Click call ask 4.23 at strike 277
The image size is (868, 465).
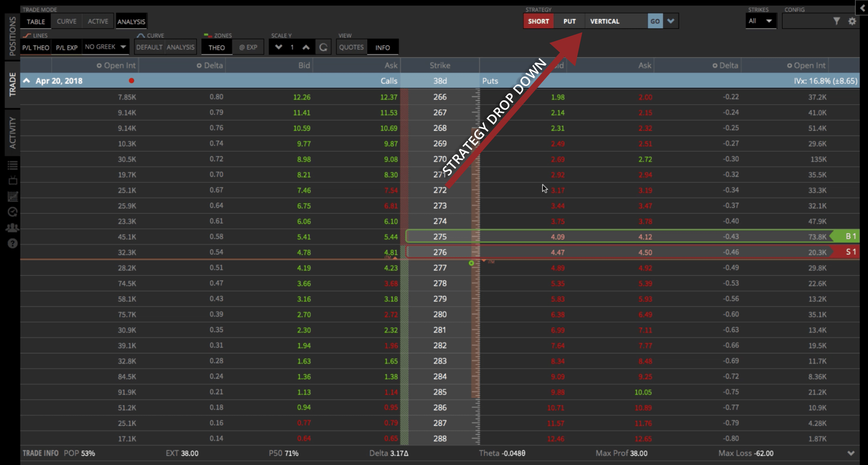(x=391, y=268)
